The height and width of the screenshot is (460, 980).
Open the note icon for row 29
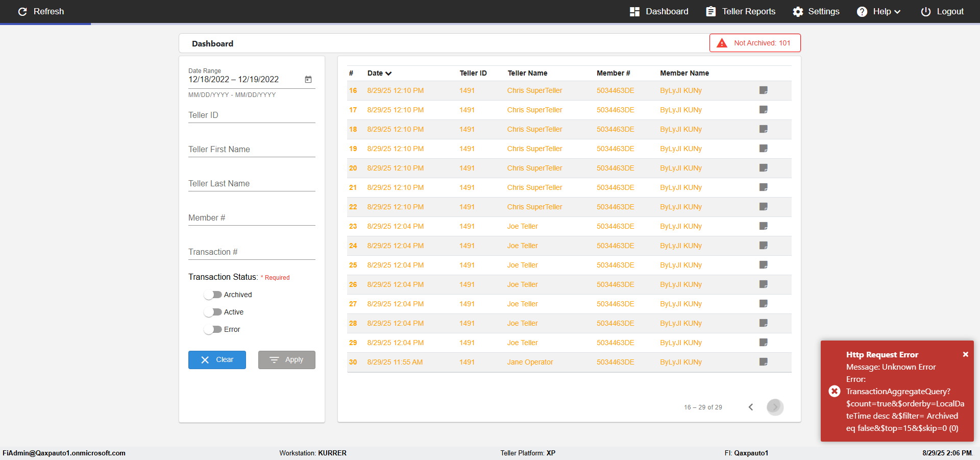pos(764,343)
